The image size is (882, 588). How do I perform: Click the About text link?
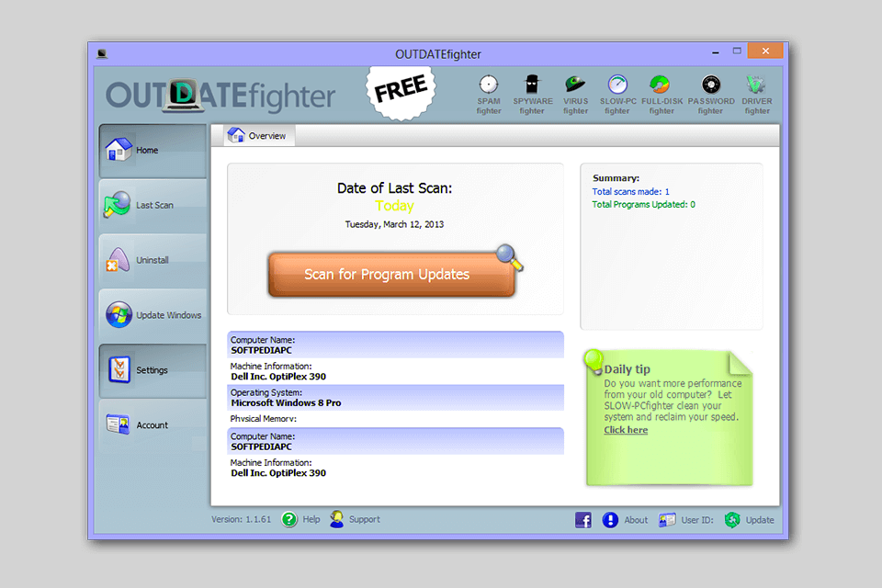[x=636, y=520]
